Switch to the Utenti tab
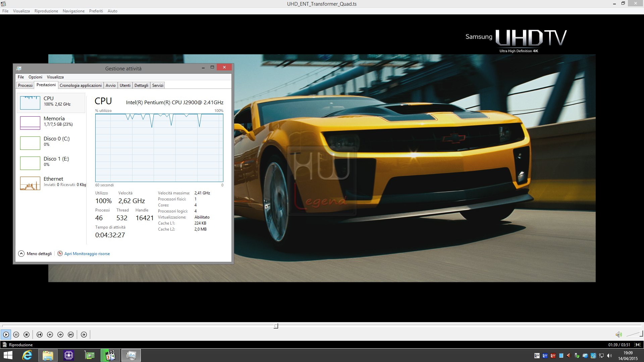Image resolution: width=644 pixels, height=362 pixels. tap(125, 85)
